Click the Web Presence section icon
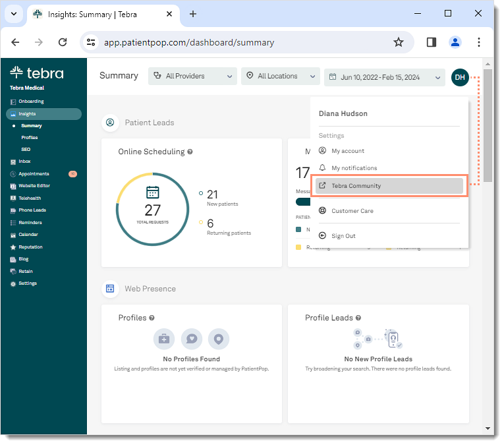This screenshot has height=445, width=504. click(110, 289)
